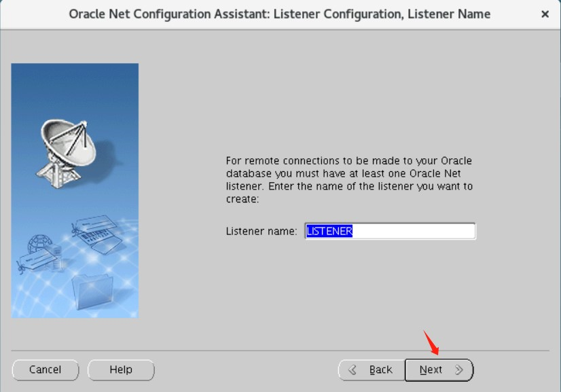Open Help for this wizard
The width and height of the screenshot is (561, 392).
121,370
